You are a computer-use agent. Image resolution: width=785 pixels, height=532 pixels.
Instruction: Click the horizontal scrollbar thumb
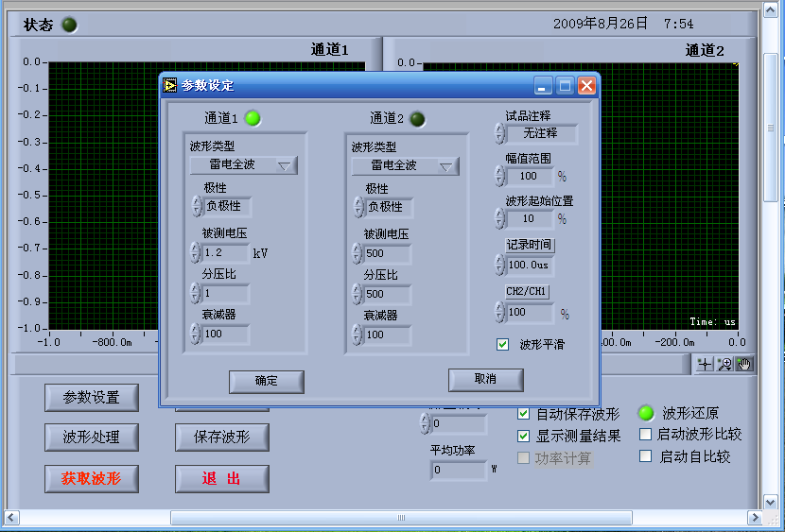[x=402, y=518]
